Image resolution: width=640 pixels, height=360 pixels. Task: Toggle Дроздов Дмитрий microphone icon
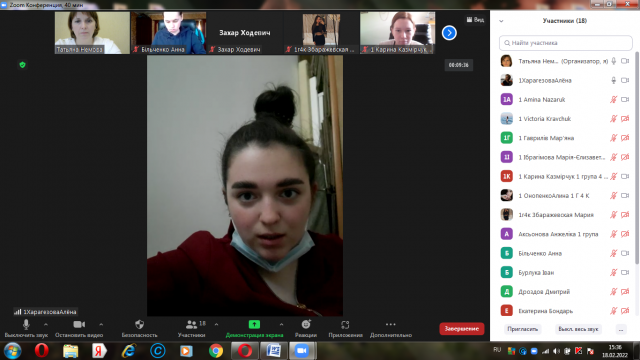click(x=613, y=292)
